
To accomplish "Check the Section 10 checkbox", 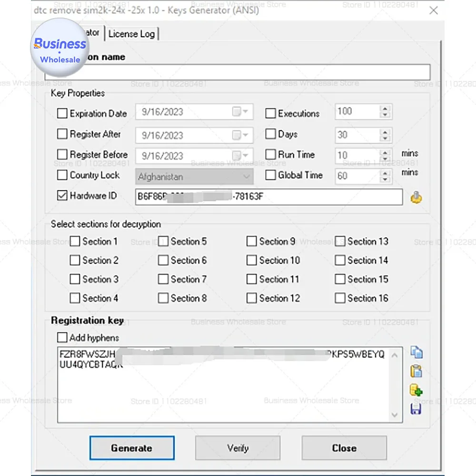I will pyautogui.click(x=251, y=260).
